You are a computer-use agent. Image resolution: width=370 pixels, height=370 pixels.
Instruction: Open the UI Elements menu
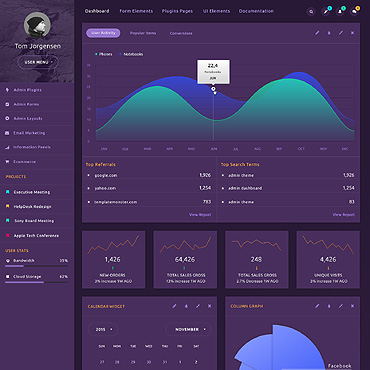[216, 11]
